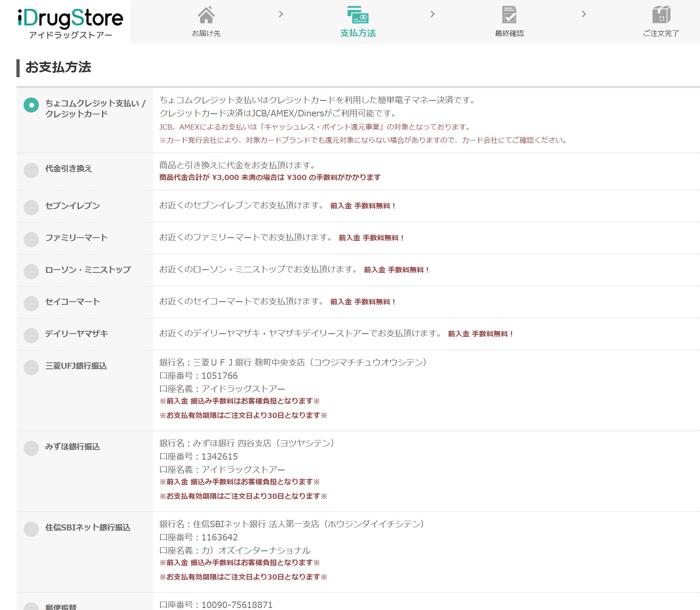Viewport: 700px width, 610px height.
Task: Click ファミリーマート 前入金 手数料無料 note
Action: [371, 238]
